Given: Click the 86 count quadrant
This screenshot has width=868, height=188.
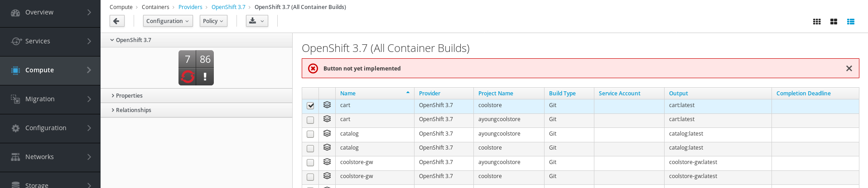Looking at the screenshot, I should [205, 59].
